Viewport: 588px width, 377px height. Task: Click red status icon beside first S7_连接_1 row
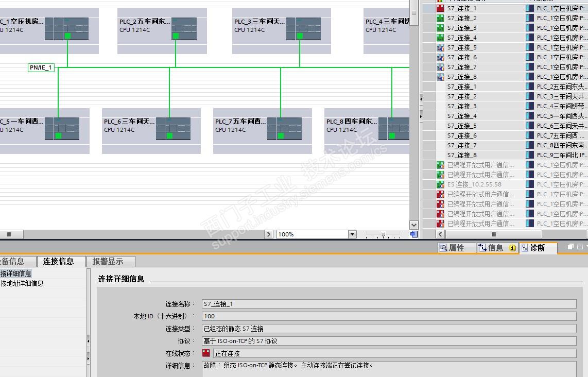click(x=440, y=8)
